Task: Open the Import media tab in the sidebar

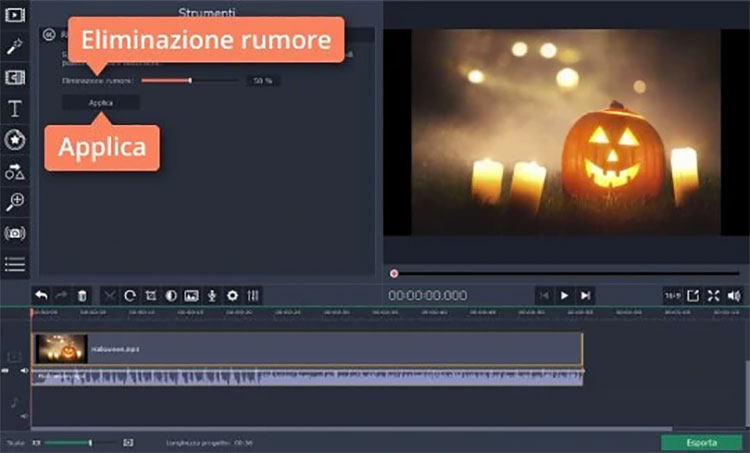Action: point(15,15)
